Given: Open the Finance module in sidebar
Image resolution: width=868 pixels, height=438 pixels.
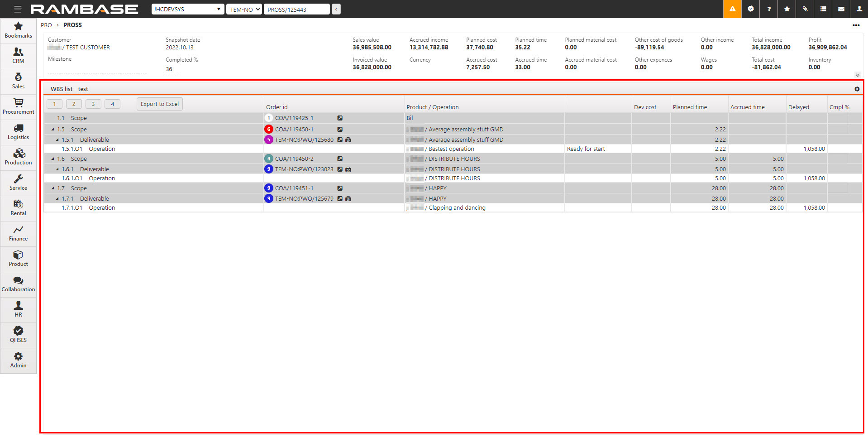Looking at the screenshot, I should point(18,233).
